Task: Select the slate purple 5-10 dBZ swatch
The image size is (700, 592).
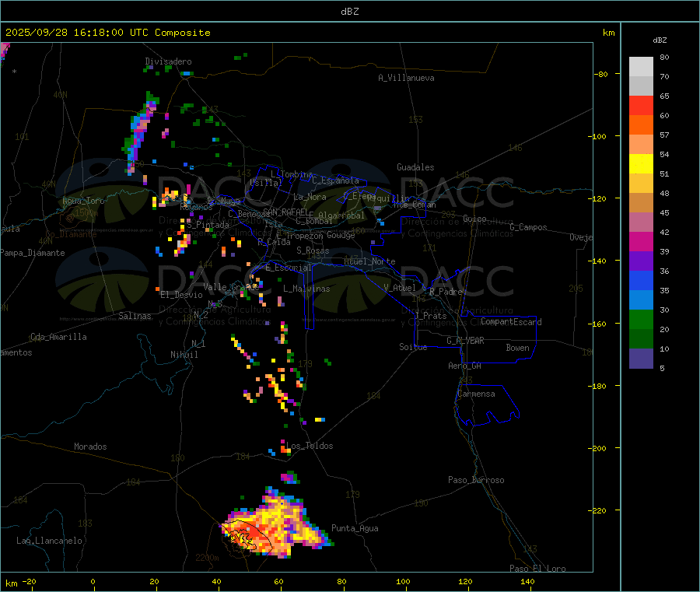Action: pyautogui.click(x=641, y=359)
